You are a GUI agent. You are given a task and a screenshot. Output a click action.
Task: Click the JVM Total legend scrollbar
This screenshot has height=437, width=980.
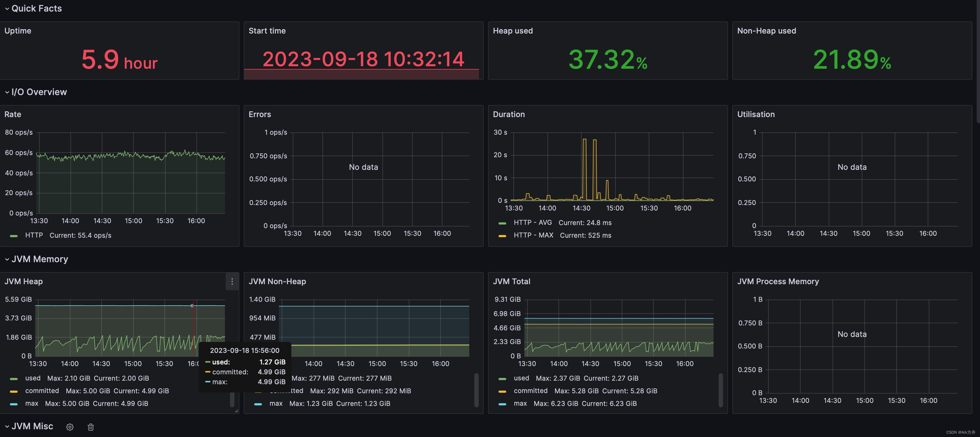[721, 390]
